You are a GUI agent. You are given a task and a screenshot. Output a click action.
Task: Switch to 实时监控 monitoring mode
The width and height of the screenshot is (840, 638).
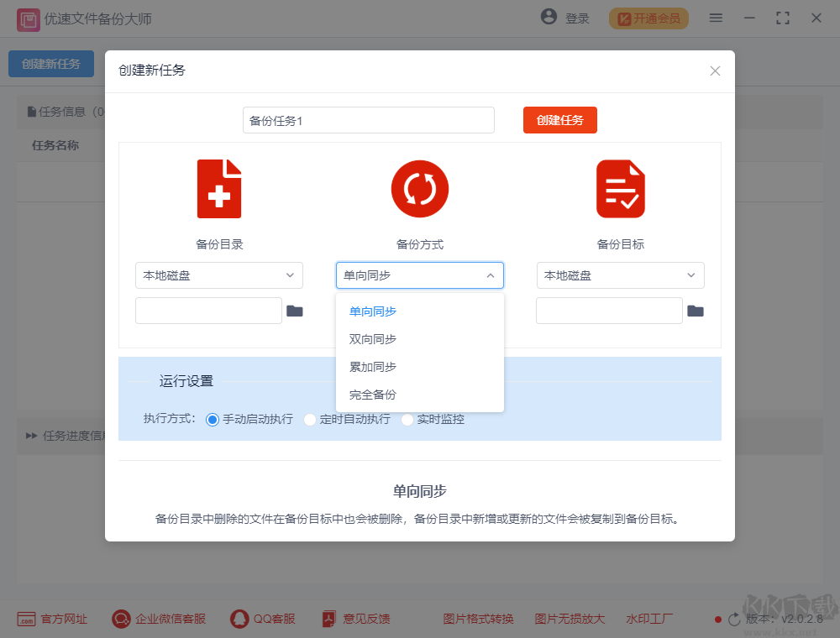coord(407,419)
